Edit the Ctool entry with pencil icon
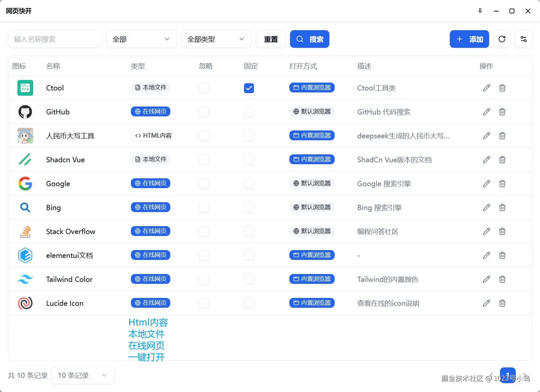540x392 pixels. 486,88
